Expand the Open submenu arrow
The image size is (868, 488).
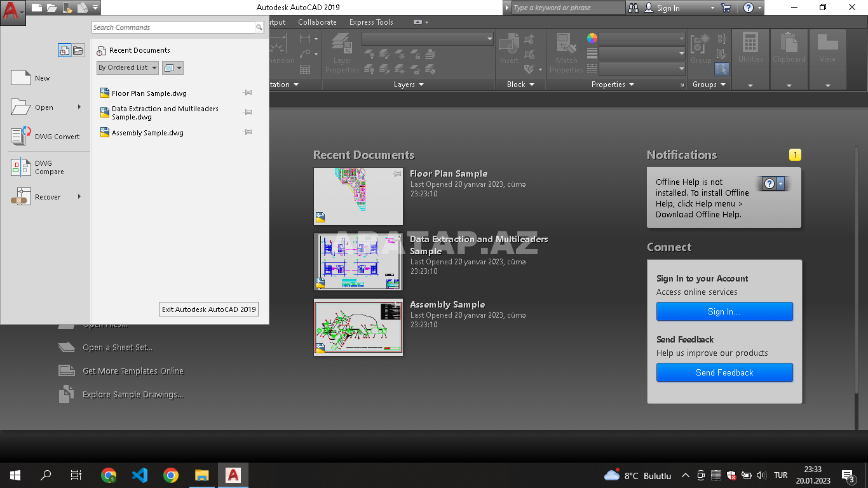(x=79, y=107)
